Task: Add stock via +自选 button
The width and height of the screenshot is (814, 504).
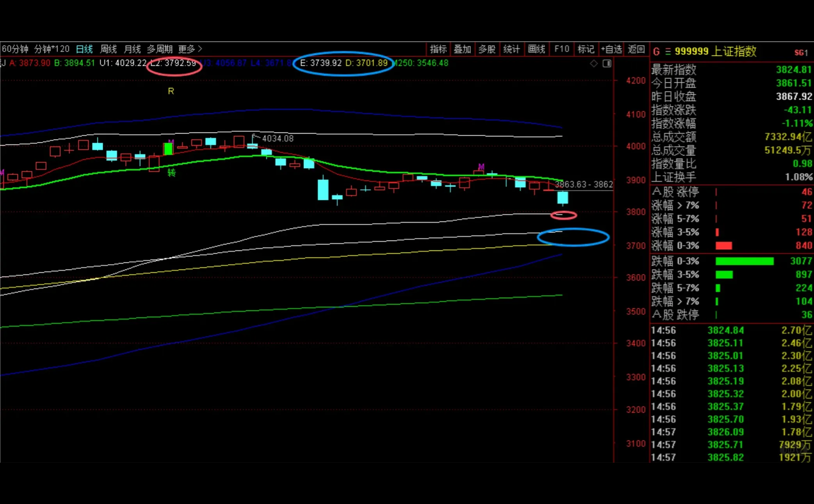Action: (611, 49)
